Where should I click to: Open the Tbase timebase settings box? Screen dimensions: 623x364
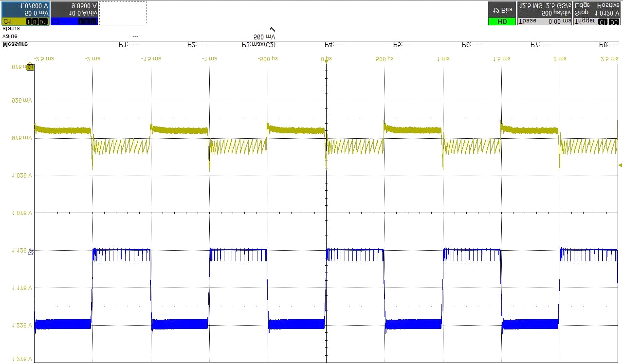544,13
